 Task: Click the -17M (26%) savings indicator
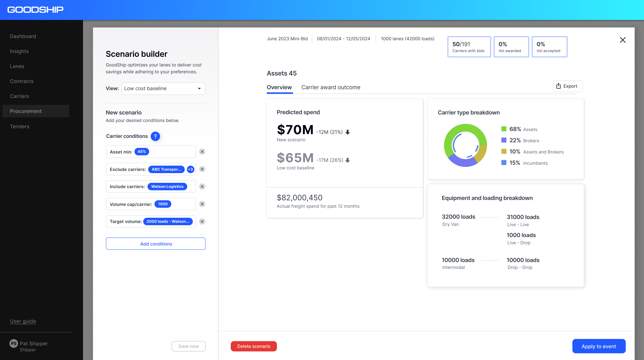tap(333, 160)
